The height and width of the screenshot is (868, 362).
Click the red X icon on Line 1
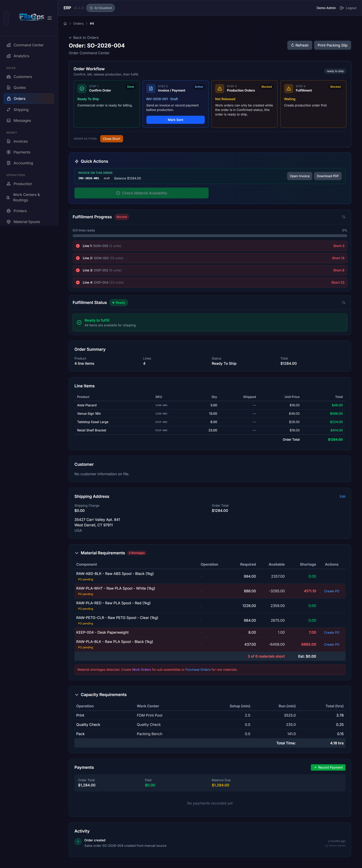pyautogui.click(x=78, y=246)
